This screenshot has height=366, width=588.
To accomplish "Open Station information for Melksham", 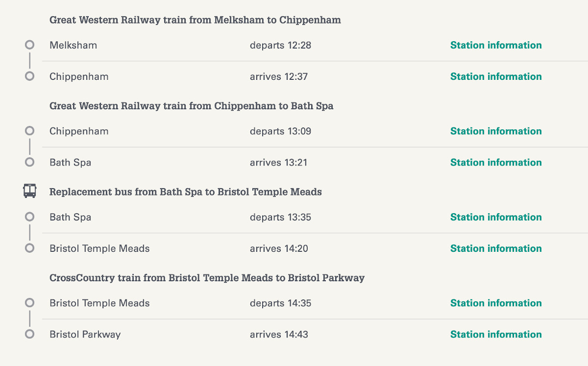I will point(496,45).
